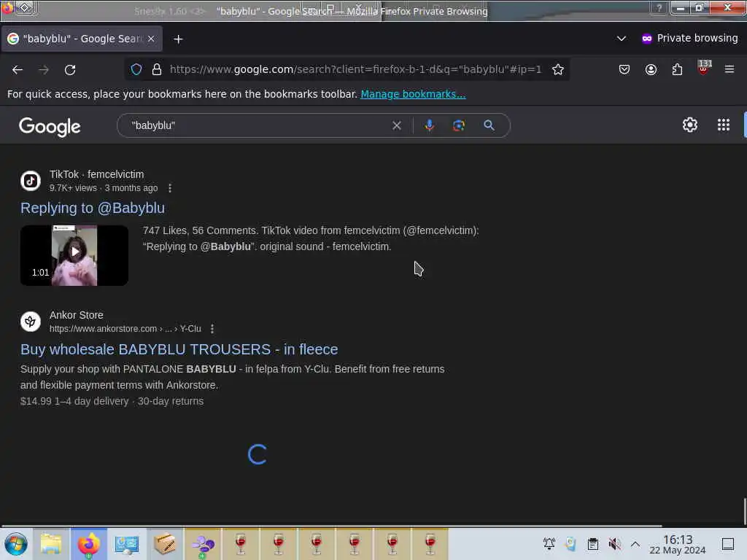Open the Manage bookmarks link

click(413, 94)
